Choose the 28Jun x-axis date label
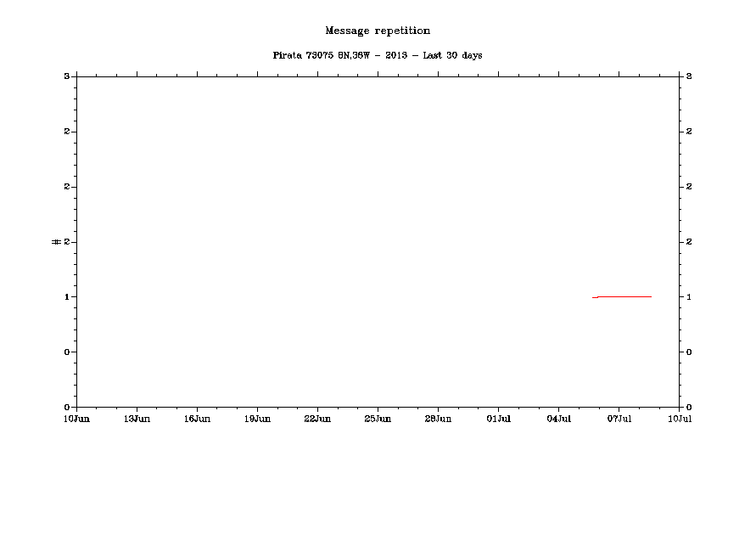This screenshot has width=756, height=535. point(438,419)
